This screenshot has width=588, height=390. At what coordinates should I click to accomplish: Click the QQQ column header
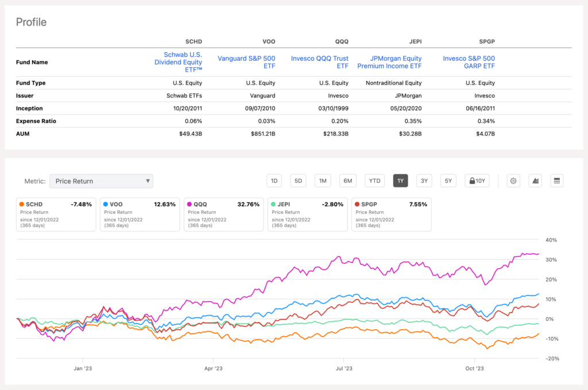tap(342, 42)
